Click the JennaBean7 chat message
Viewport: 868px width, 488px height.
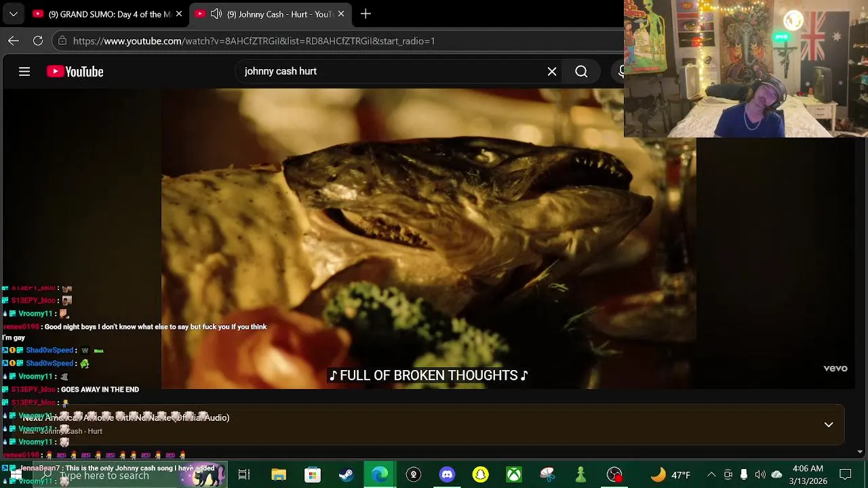(x=108, y=468)
